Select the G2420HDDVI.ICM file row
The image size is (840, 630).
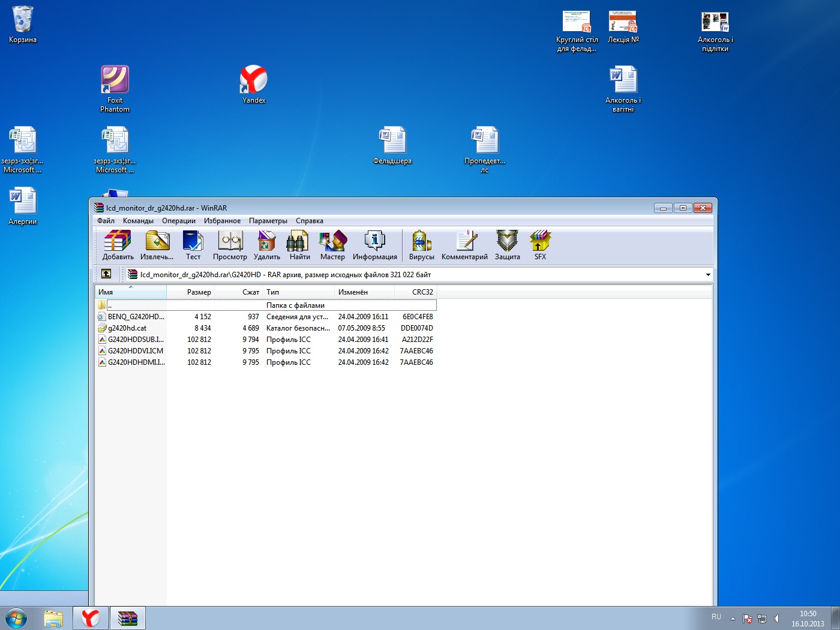135,351
